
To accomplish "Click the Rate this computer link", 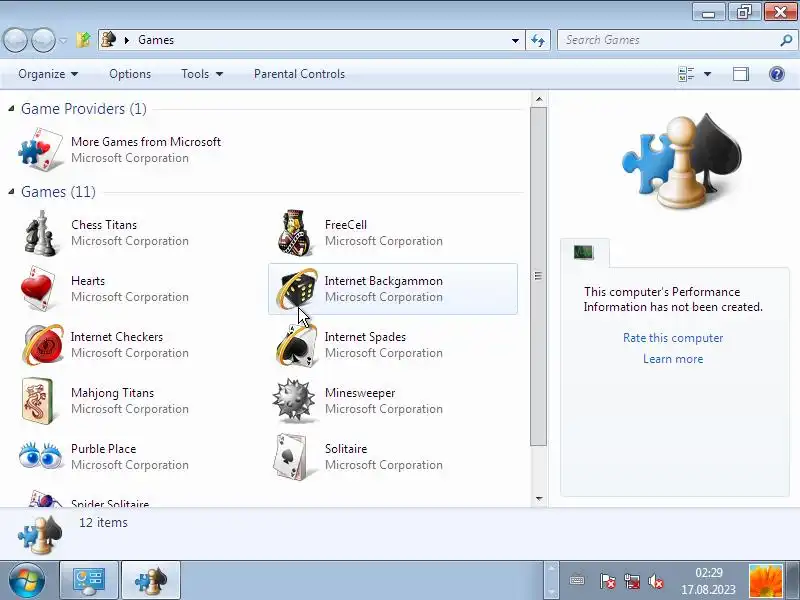I will point(672,338).
